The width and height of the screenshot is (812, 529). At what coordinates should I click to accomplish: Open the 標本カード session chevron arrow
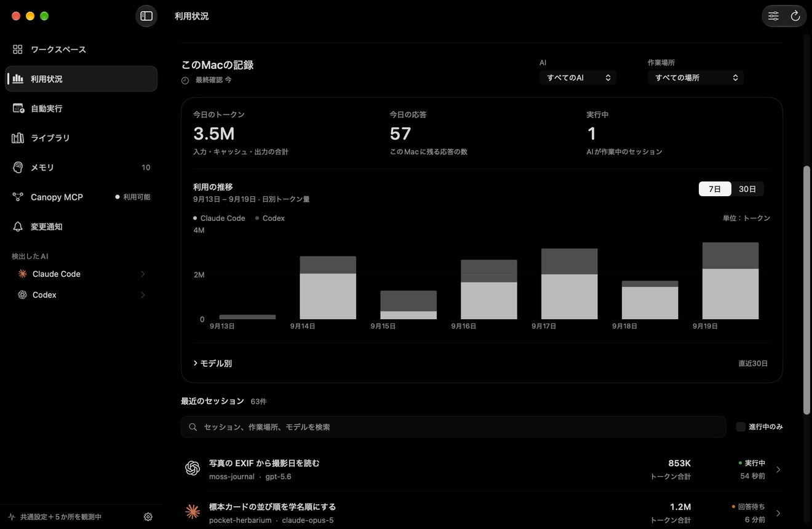[778, 513]
